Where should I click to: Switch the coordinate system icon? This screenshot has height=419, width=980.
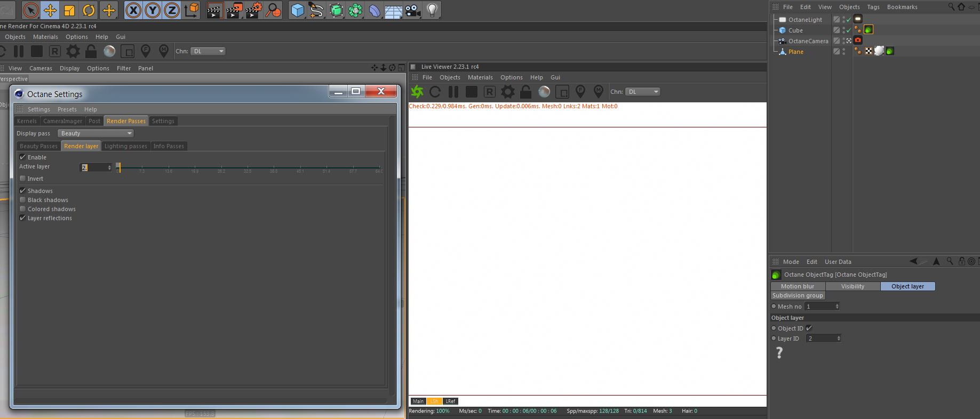point(192,10)
